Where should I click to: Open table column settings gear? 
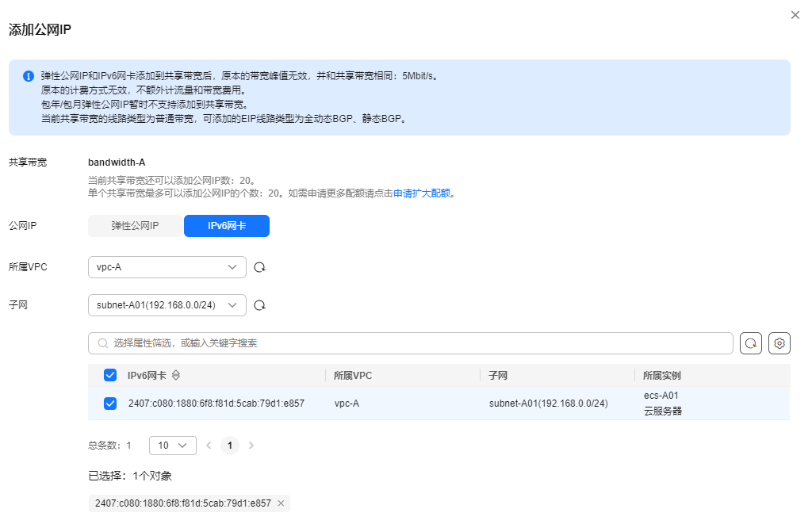(x=779, y=343)
